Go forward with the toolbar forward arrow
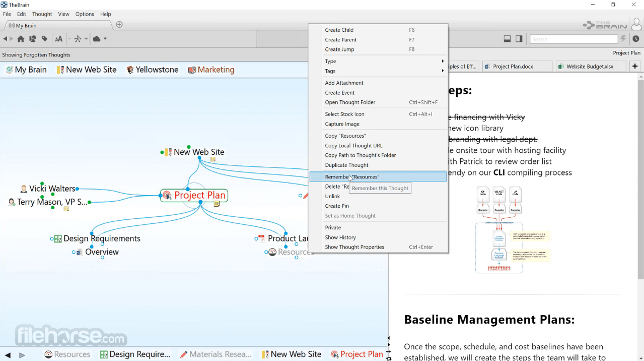 12,39
